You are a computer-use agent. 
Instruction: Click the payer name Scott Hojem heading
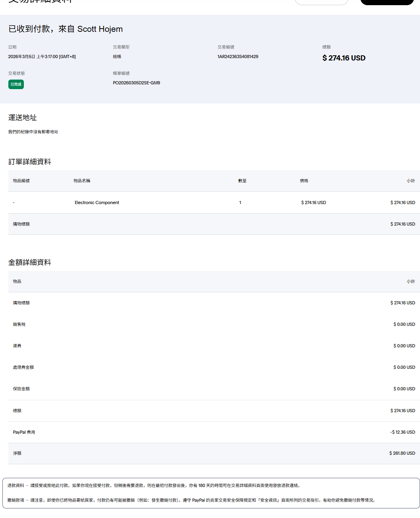(x=100, y=29)
